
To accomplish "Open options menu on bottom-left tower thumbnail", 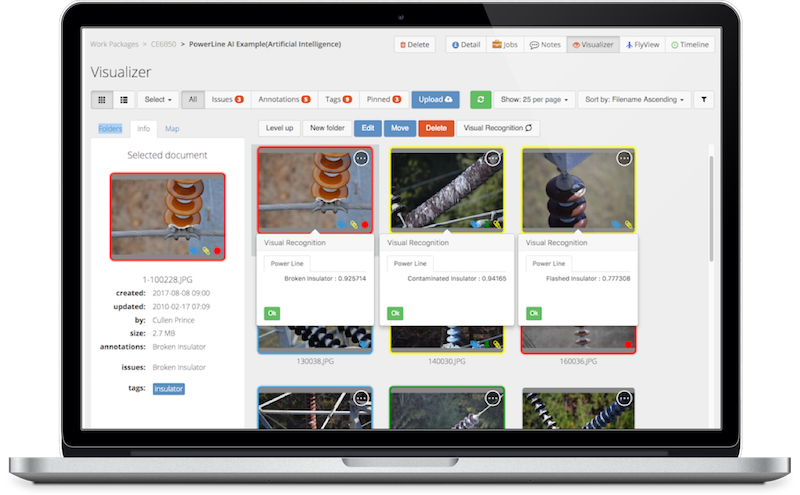I will coord(361,398).
